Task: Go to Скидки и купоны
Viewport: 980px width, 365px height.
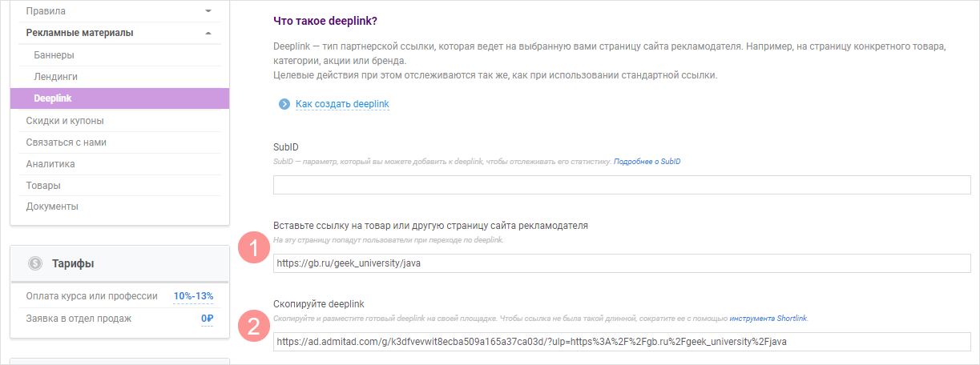Action: [65, 121]
